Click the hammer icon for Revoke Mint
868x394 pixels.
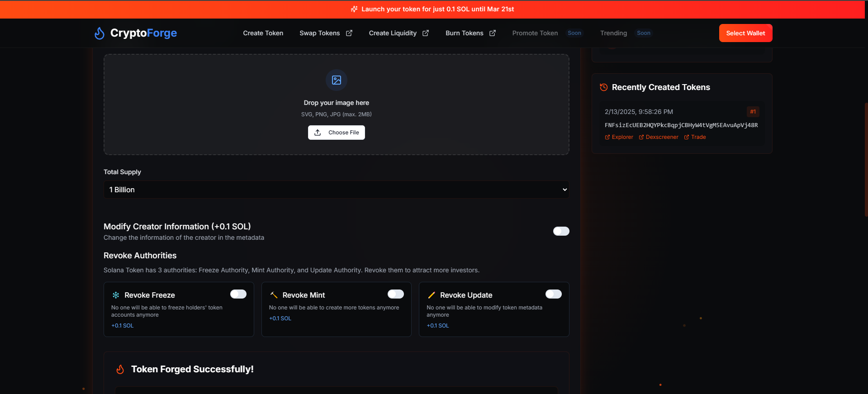274,295
